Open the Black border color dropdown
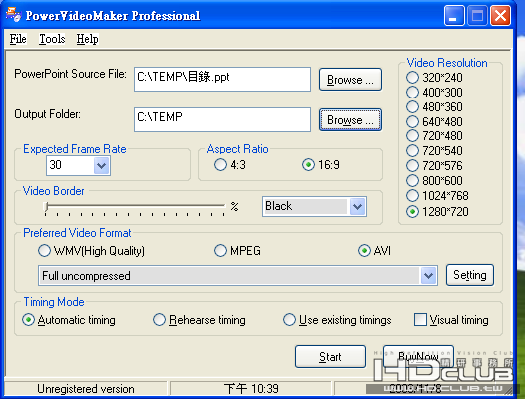The width and height of the screenshot is (525, 399). pos(357,207)
